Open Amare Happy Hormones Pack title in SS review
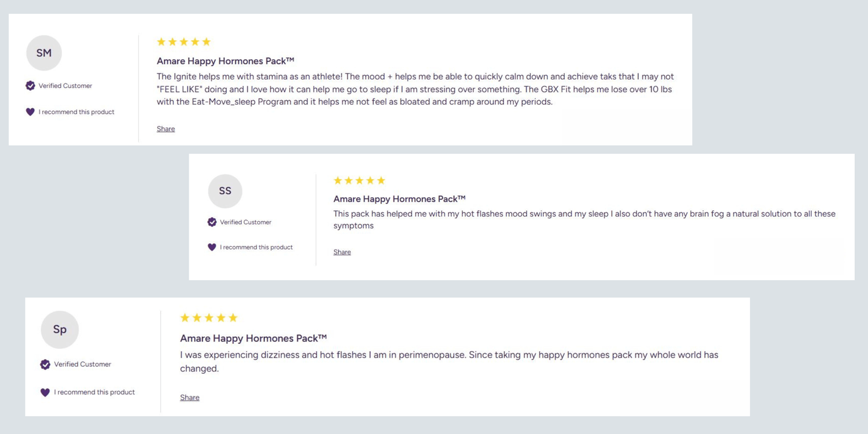The width and height of the screenshot is (868, 434). click(399, 198)
